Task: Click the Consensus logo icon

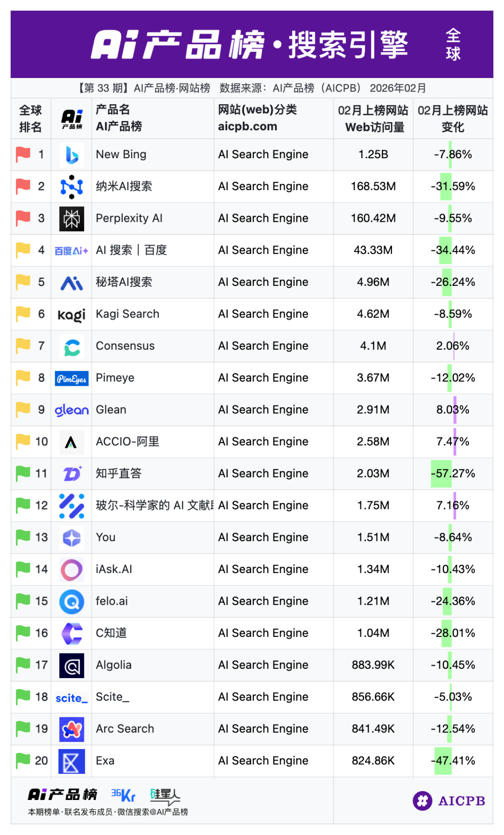Action: coord(72,347)
